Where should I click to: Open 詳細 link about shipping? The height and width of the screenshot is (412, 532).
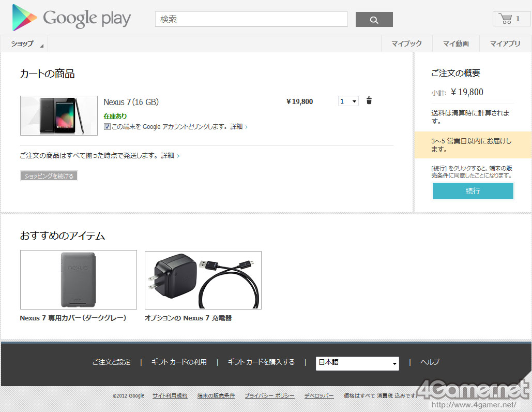170,156
